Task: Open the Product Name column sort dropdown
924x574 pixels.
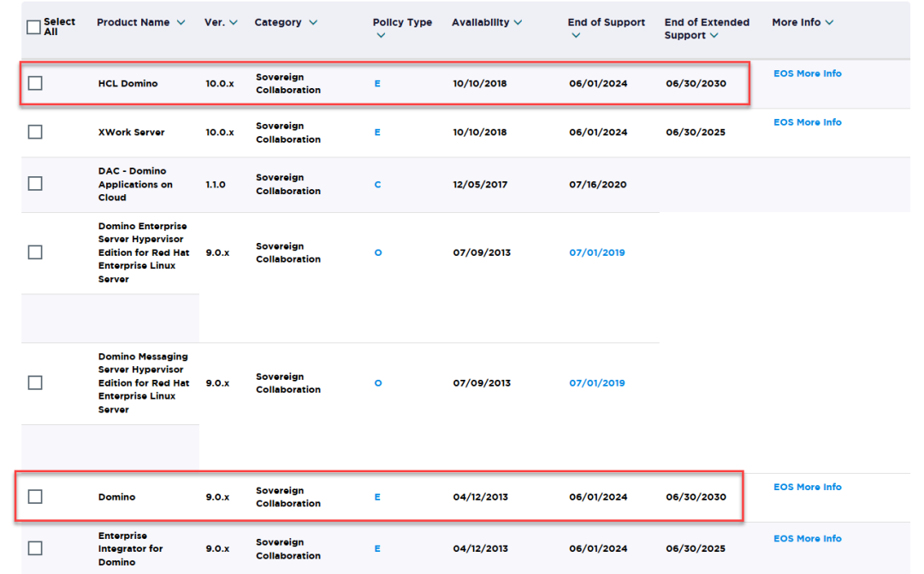Action: coord(181,22)
